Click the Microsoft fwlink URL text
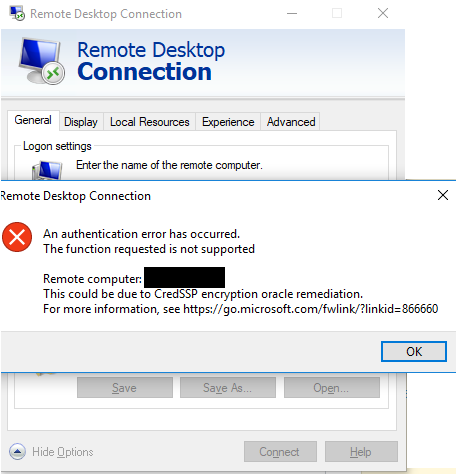This screenshot has height=474, width=456. 311,309
